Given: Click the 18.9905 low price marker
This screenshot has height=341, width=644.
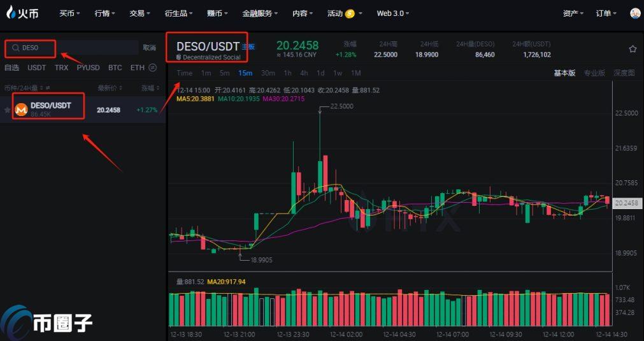Looking at the screenshot, I should (261, 260).
